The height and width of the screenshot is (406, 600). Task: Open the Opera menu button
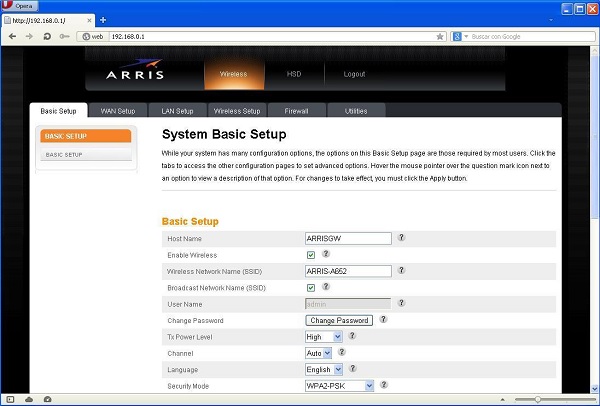coord(20,6)
